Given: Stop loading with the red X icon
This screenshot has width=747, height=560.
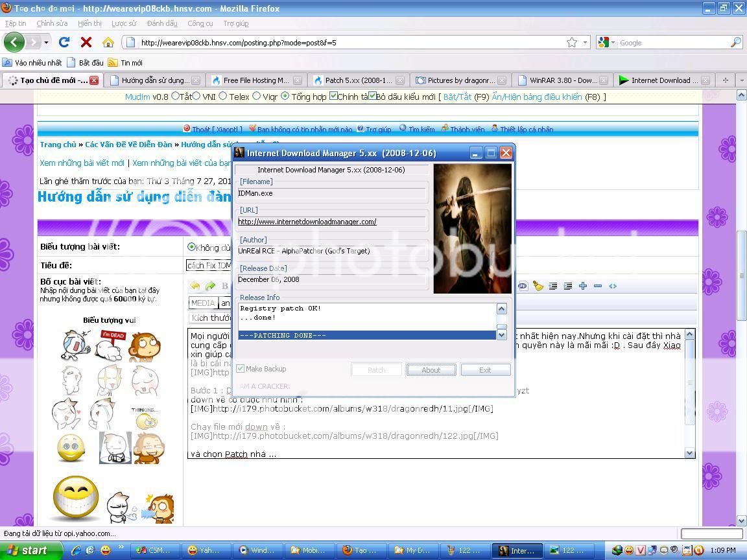Looking at the screenshot, I should pyautogui.click(x=86, y=42).
